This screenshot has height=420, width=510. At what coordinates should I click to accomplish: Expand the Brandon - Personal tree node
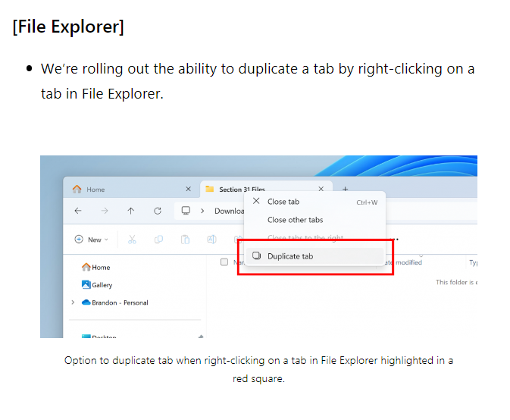point(73,302)
